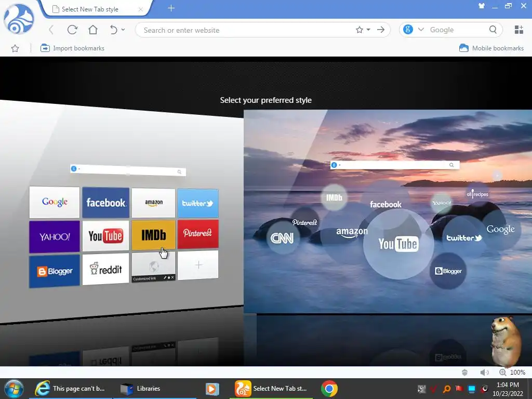Screen dimensions: 532x399
Task: Go back using the back arrow
Action: (x=51, y=30)
